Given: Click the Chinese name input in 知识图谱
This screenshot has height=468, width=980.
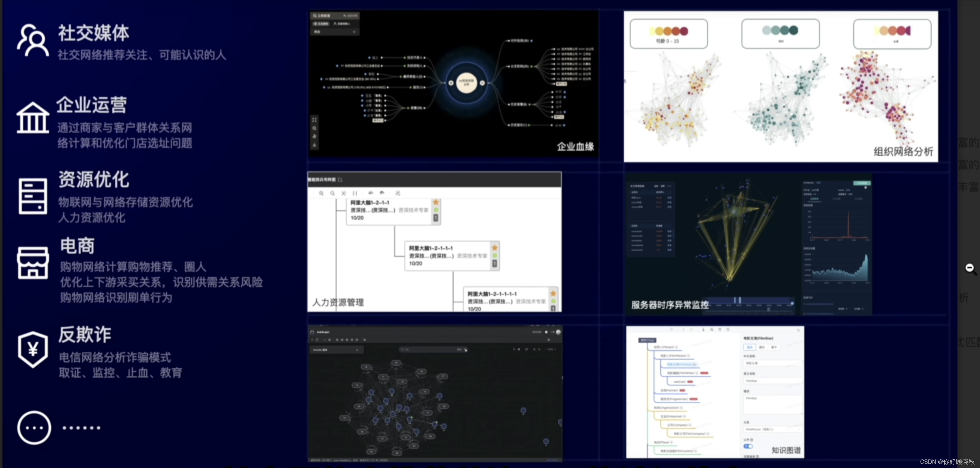Looking at the screenshot, I should point(773,363).
